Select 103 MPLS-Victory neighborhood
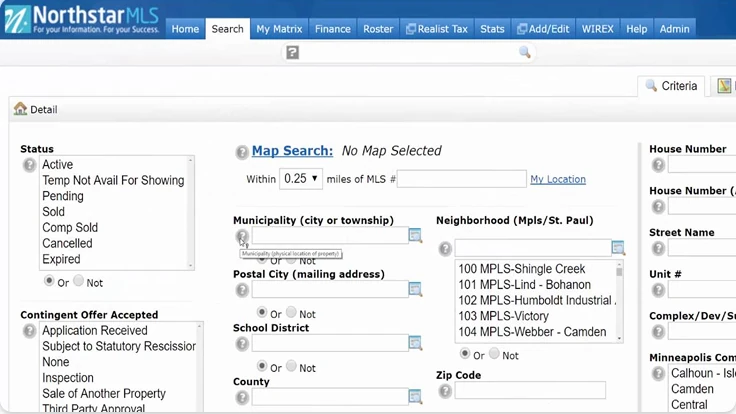This screenshot has height=414, width=736. 504,316
